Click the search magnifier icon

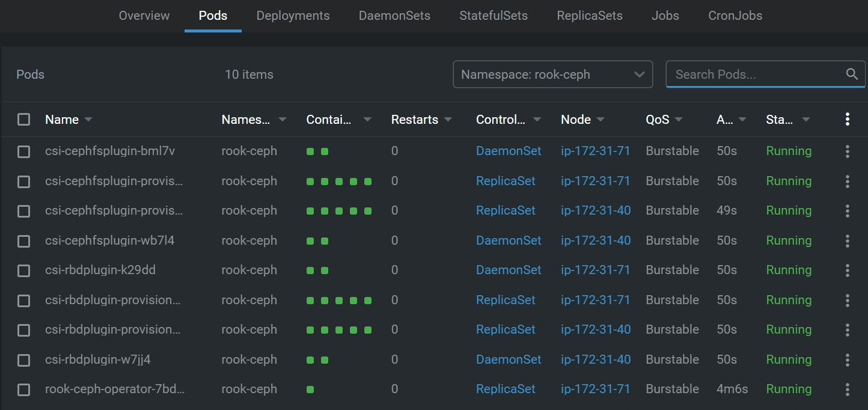(852, 75)
